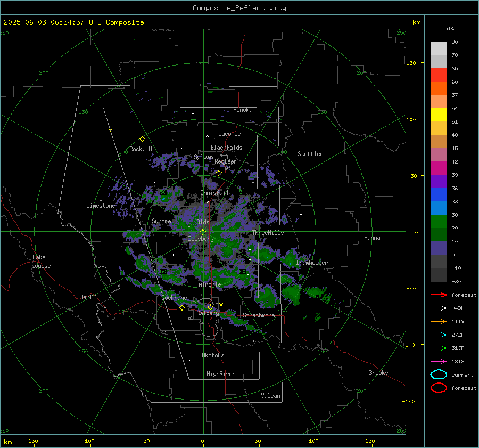
Task: Click the cyan 27ZW arrow icon
Action: point(439,335)
